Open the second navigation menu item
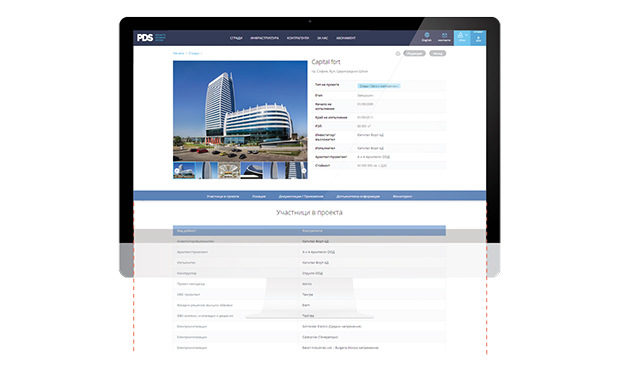Viewport: 620px width, 370px height. 265,38
